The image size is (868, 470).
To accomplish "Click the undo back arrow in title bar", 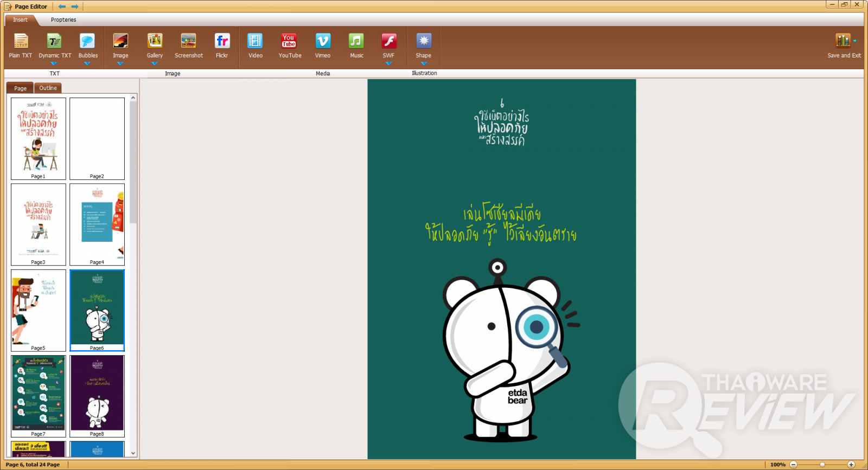I will (x=62, y=7).
